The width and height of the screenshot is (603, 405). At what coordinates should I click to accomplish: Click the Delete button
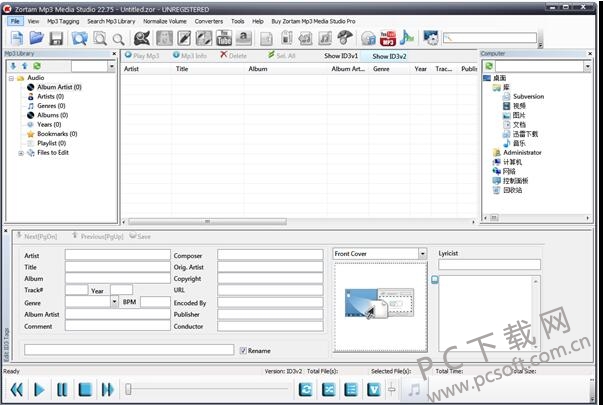pos(233,55)
